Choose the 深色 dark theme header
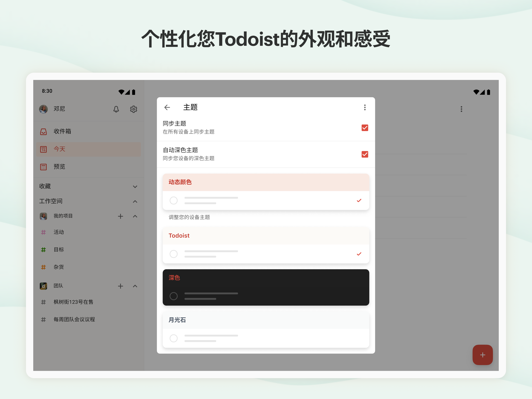Image resolution: width=532 pixels, height=399 pixels. coord(266,278)
